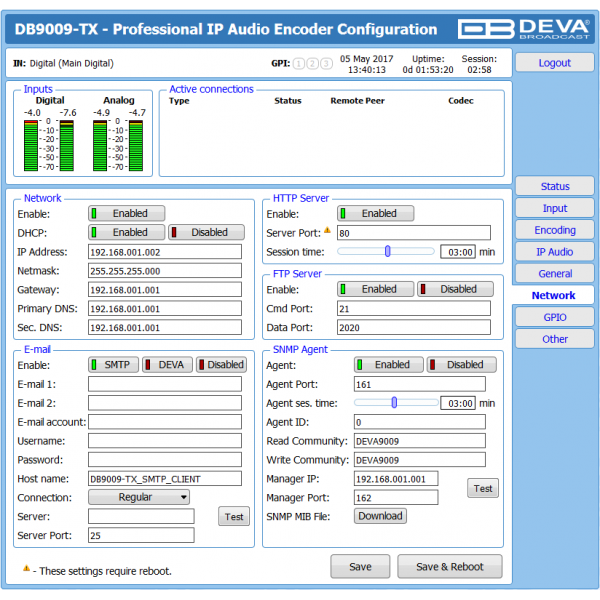
Task: Click the E-mail 2 field
Action: pyautogui.click(x=165, y=403)
